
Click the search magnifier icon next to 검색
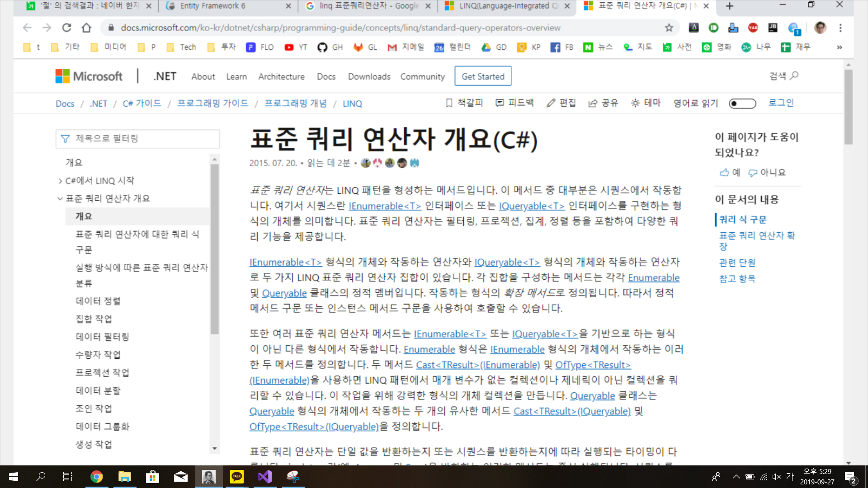pos(794,75)
